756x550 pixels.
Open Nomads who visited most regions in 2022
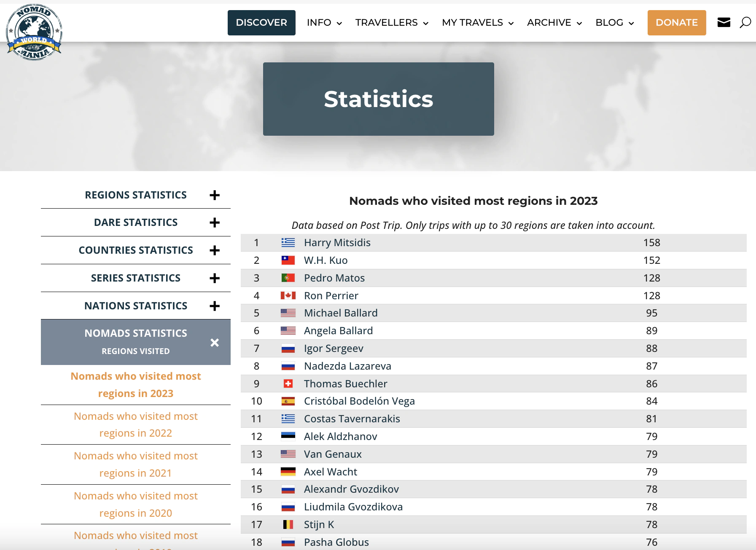tap(136, 424)
